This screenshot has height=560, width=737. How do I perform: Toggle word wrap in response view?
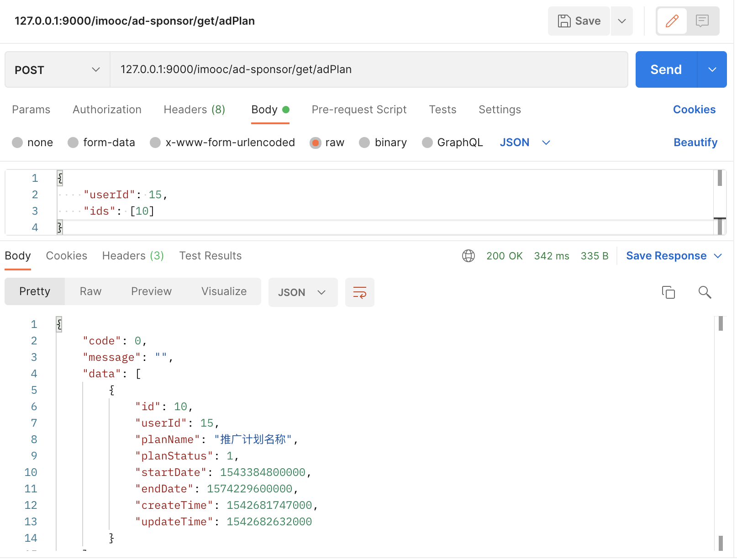pyautogui.click(x=360, y=292)
